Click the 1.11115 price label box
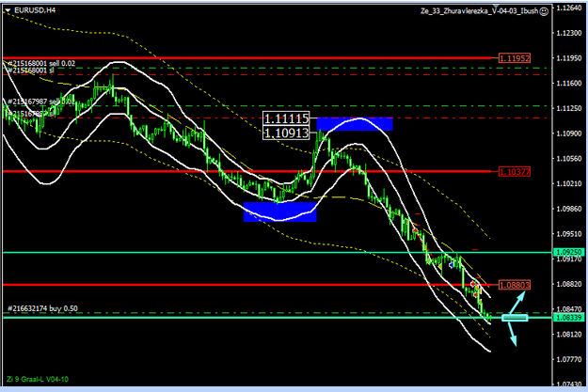The image size is (588, 392). [287, 118]
